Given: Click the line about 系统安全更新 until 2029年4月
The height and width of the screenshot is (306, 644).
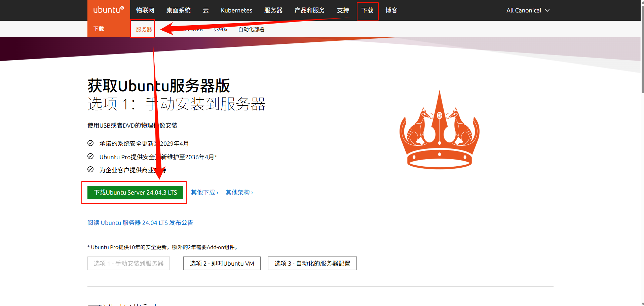Looking at the screenshot, I should (144, 144).
